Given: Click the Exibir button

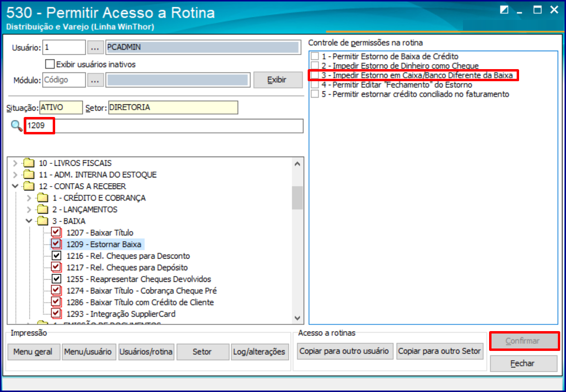Looking at the screenshot, I should click(x=278, y=80).
